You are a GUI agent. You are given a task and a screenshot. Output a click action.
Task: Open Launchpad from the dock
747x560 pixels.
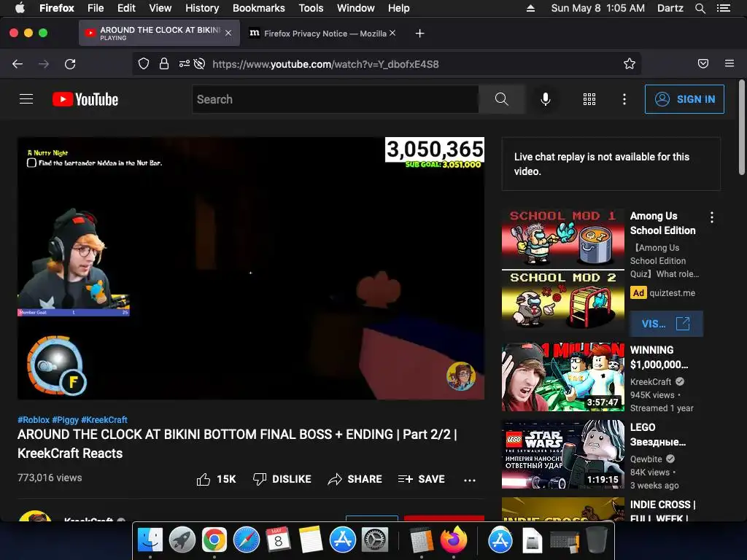(182, 540)
